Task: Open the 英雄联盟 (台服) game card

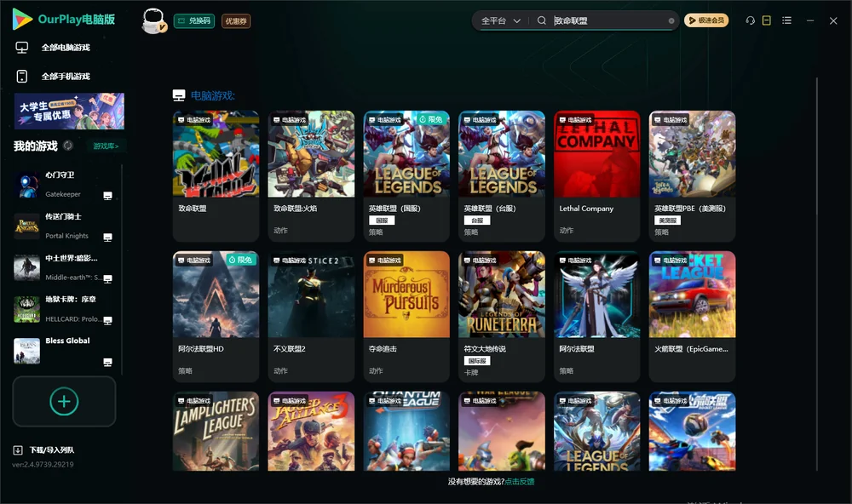Action: click(502, 176)
